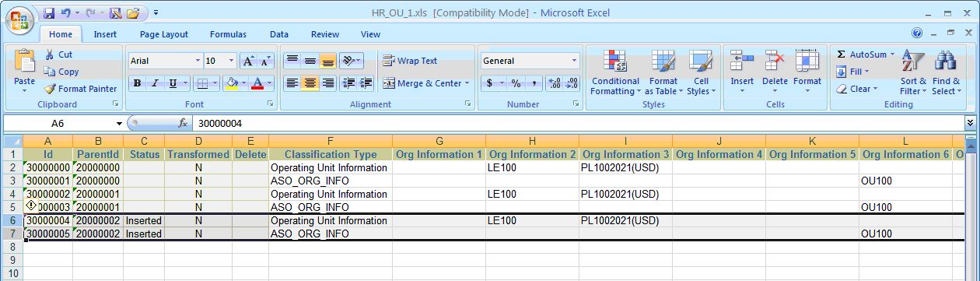Align text right

(x=327, y=83)
